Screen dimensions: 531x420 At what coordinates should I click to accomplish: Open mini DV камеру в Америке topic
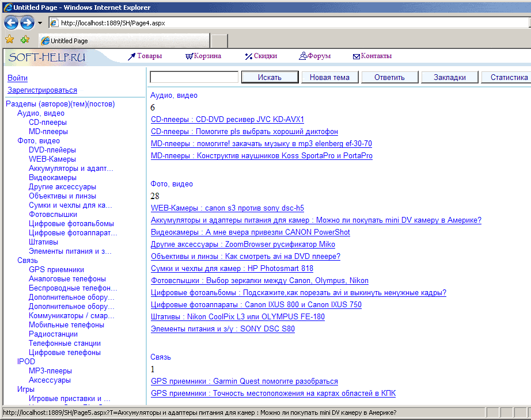[316, 220]
